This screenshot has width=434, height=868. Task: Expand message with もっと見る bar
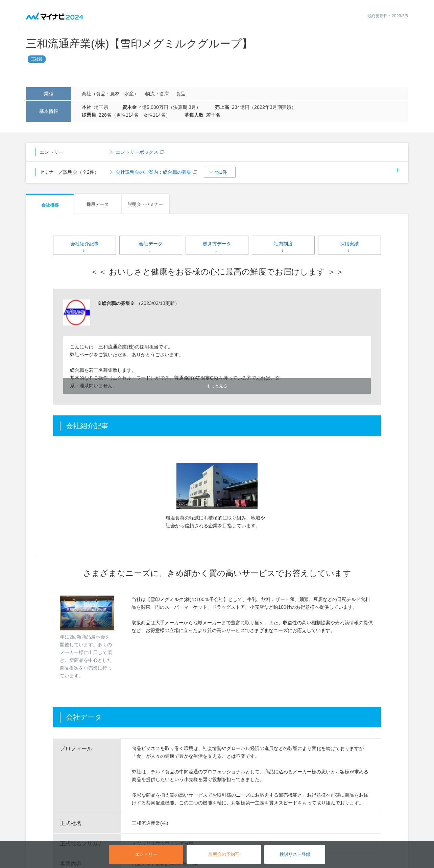(x=217, y=386)
